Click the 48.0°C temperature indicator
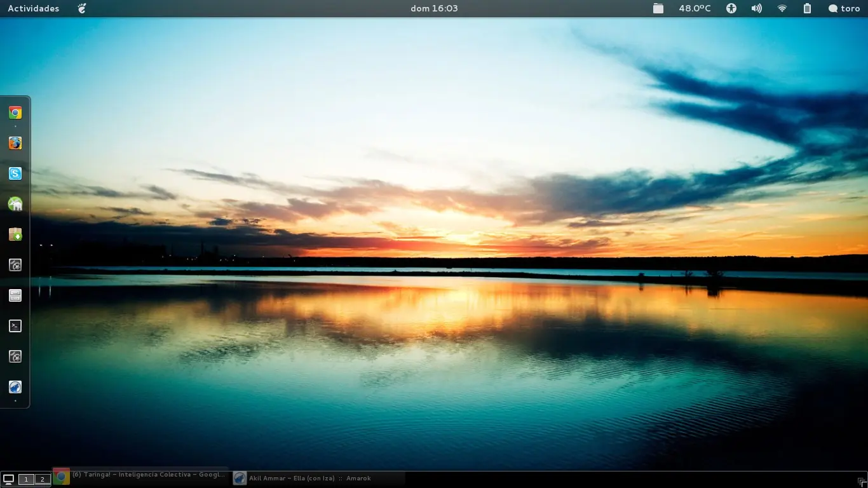868x488 pixels. tap(695, 8)
